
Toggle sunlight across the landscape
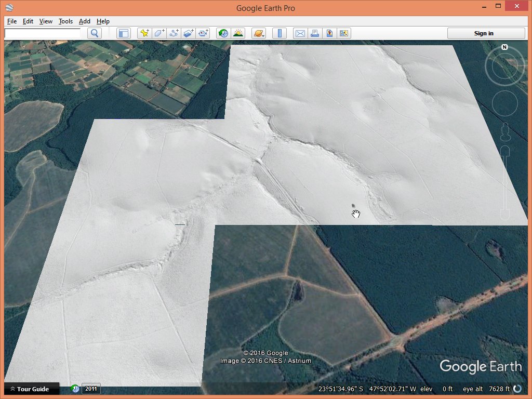click(x=238, y=33)
